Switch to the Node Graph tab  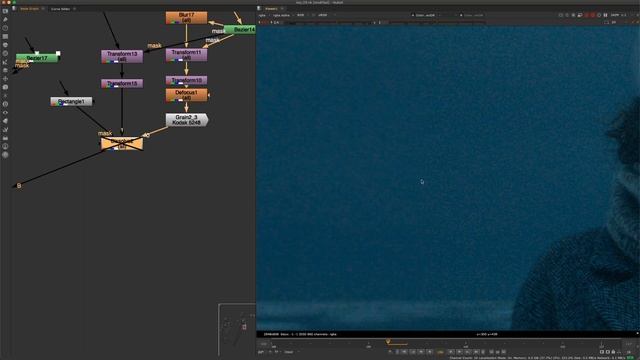(29, 9)
